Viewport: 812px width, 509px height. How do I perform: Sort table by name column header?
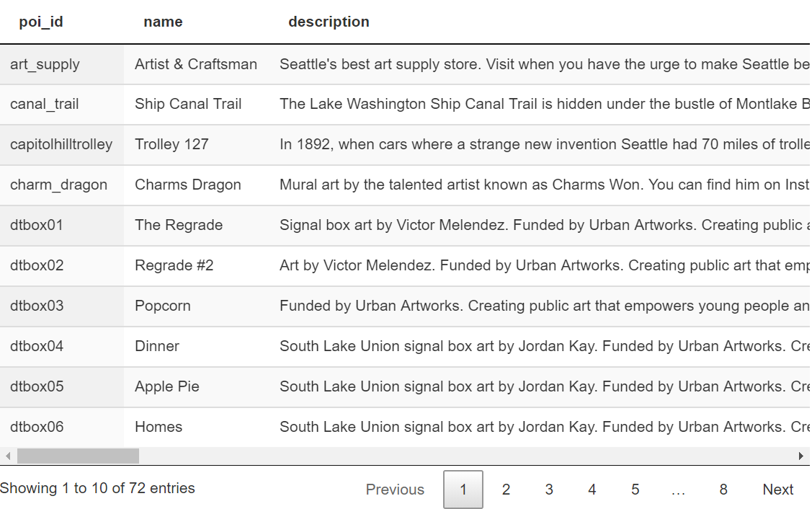coord(163,22)
